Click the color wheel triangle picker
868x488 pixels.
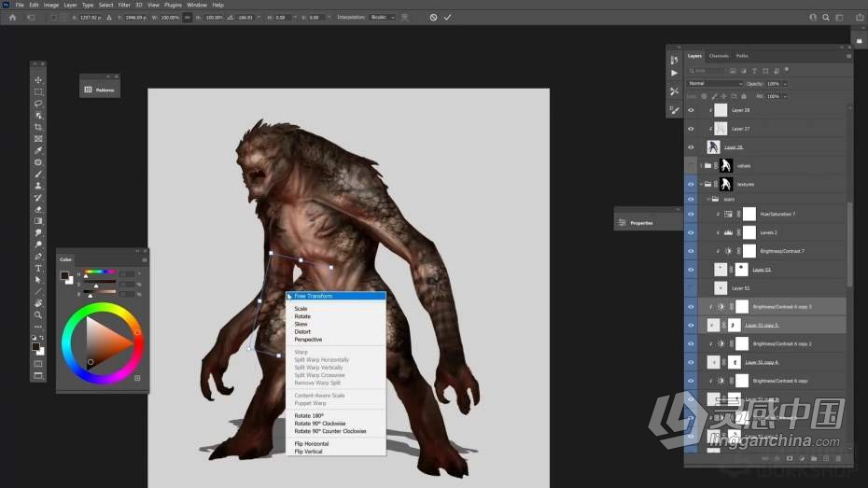[108, 343]
